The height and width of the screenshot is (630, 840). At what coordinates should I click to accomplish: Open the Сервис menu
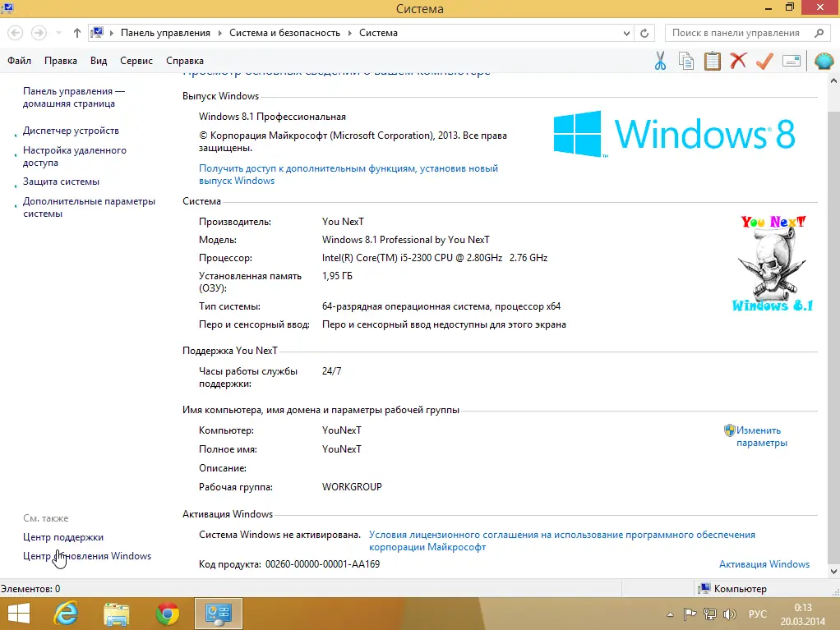point(136,61)
